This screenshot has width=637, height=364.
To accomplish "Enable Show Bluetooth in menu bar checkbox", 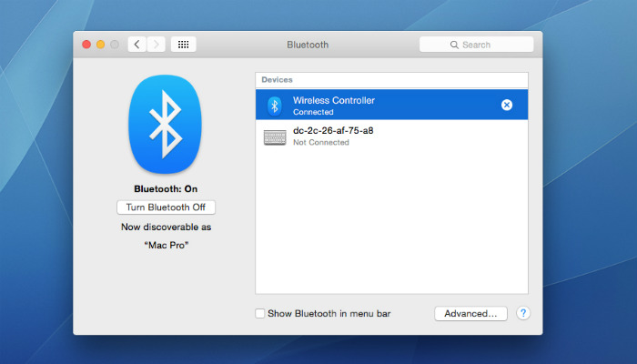I will click(260, 313).
